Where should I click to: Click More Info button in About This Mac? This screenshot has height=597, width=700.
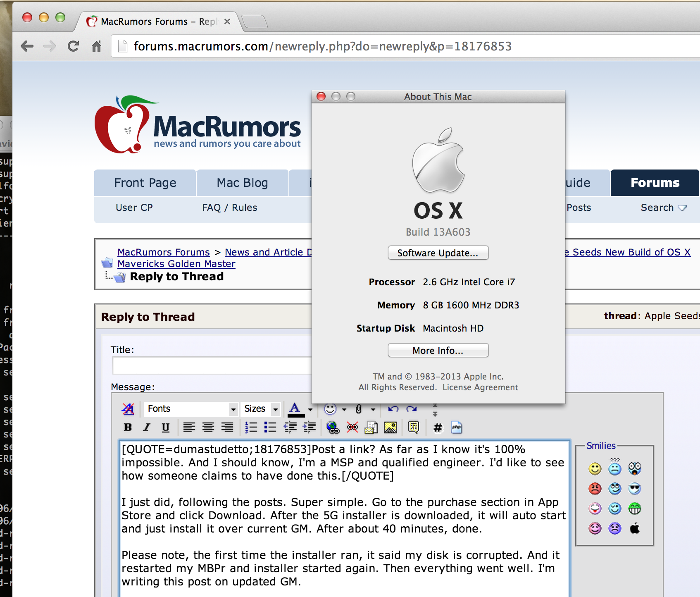tap(438, 351)
